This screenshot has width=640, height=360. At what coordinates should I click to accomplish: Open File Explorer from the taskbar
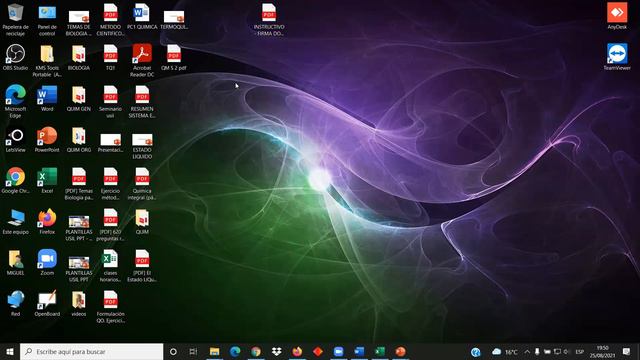(x=214, y=351)
